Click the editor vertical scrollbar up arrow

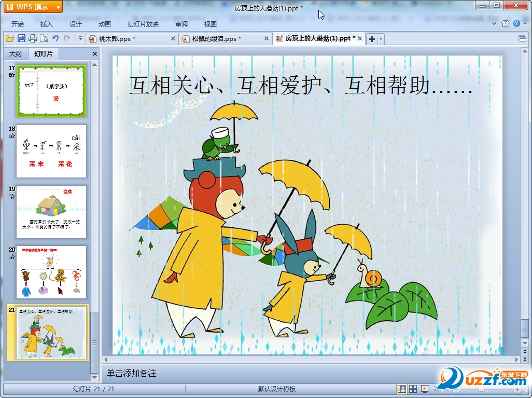[x=525, y=51]
